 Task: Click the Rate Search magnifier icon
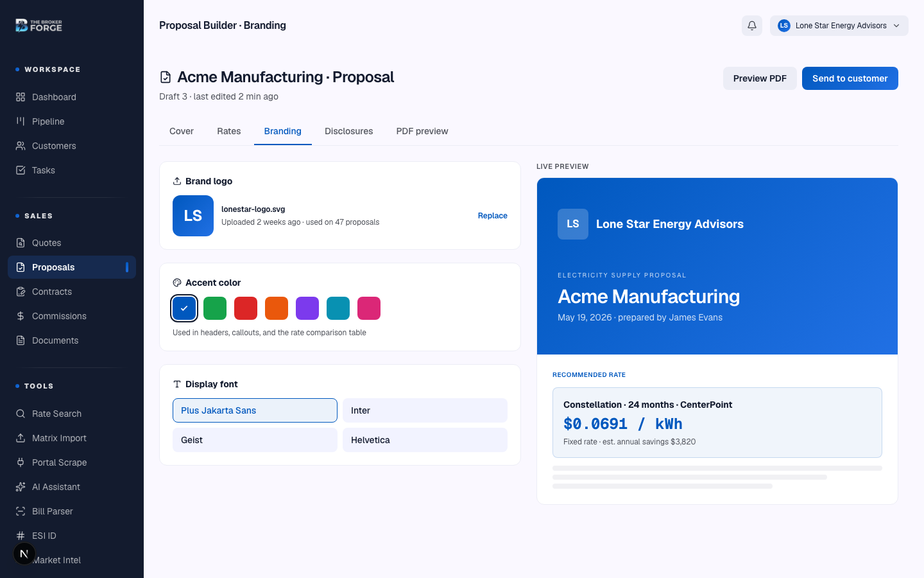click(21, 414)
